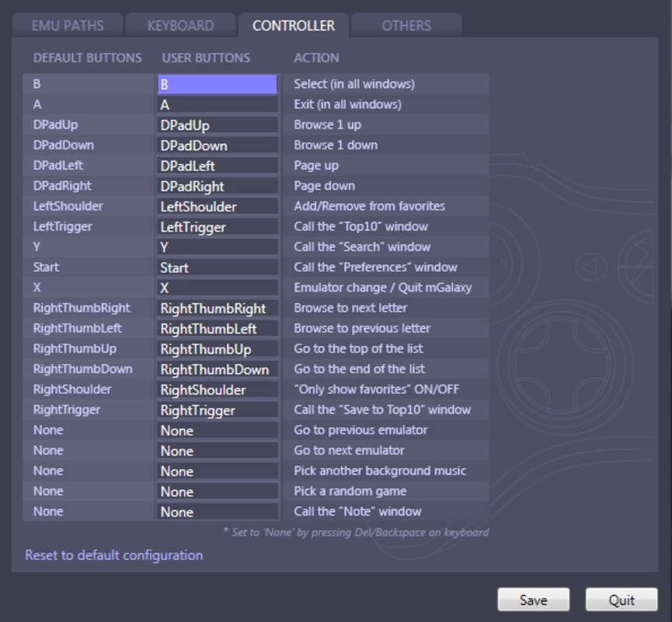672x622 pixels.
Task: Select the DPadLeft field for Page up
Action: pyautogui.click(x=218, y=166)
